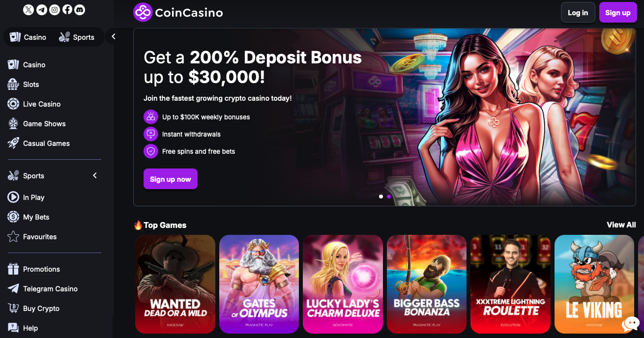Image resolution: width=644 pixels, height=338 pixels.
Task: View All Top Games
Action: coord(621,225)
